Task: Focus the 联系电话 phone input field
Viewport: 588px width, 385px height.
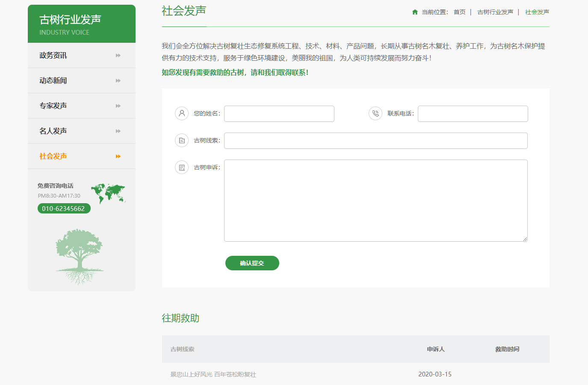Action: (473, 114)
